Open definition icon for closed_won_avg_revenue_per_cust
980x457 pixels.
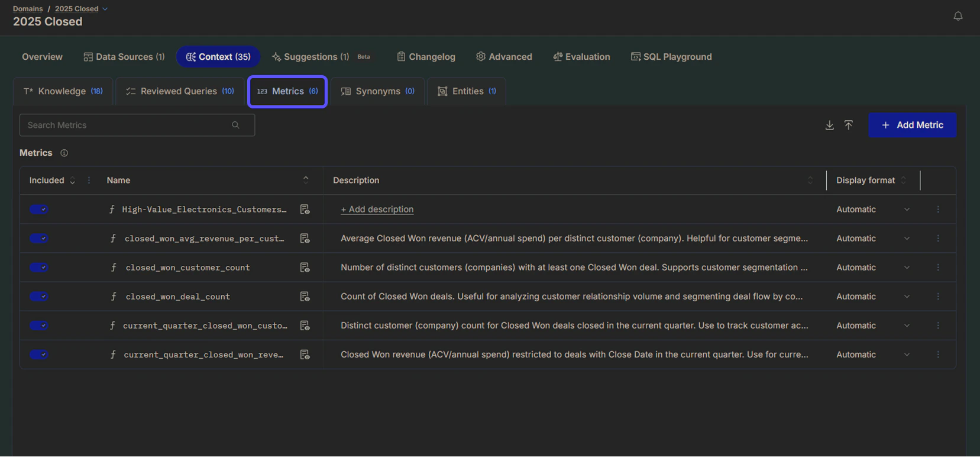click(x=305, y=238)
